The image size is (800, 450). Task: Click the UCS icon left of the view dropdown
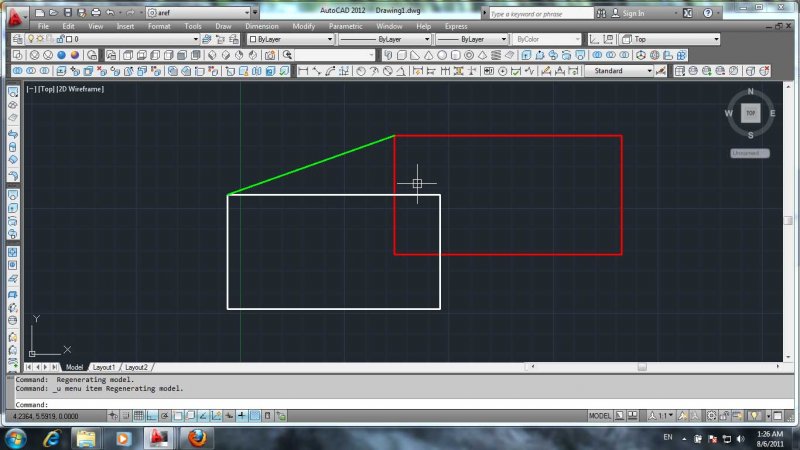tap(594, 39)
